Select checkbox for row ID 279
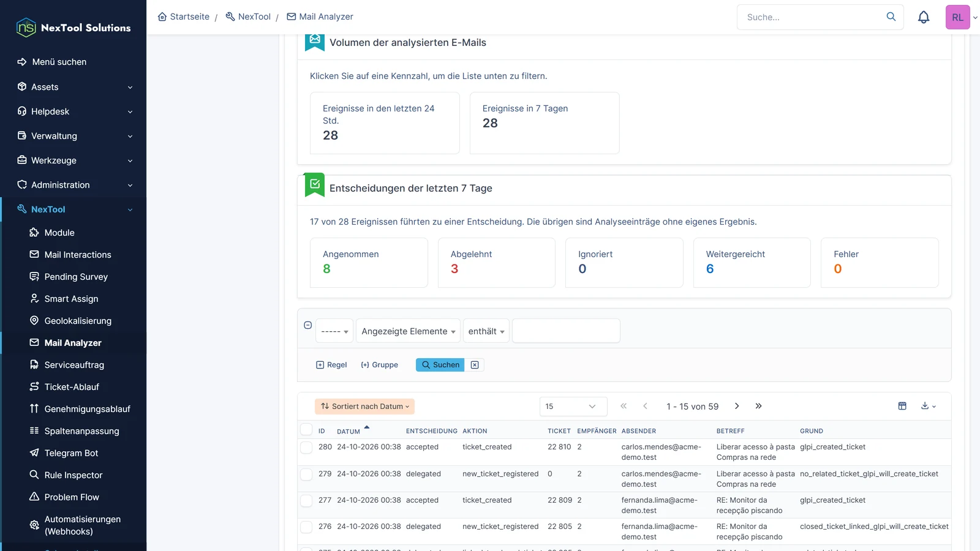 (x=306, y=474)
